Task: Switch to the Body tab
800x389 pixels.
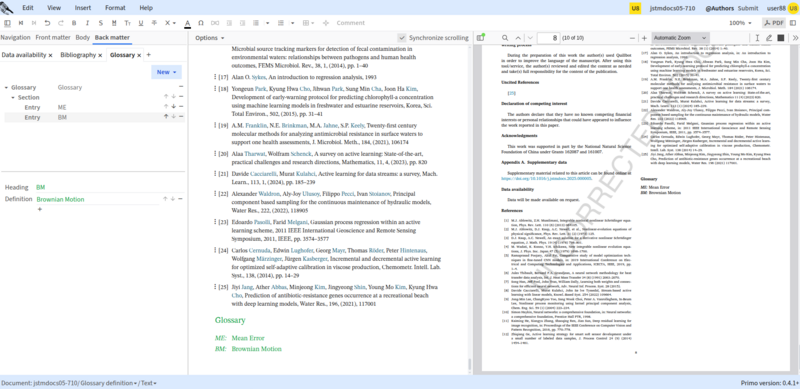Action: 83,37
